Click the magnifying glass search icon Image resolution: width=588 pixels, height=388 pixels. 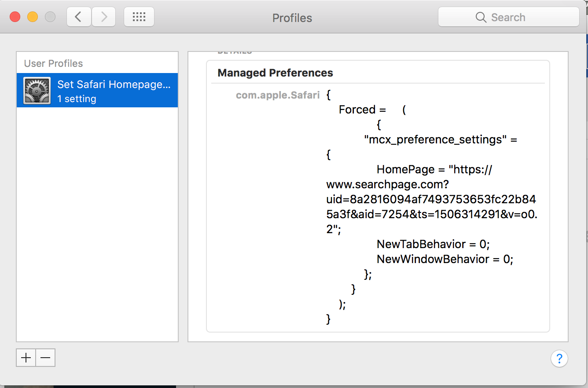pyautogui.click(x=481, y=18)
